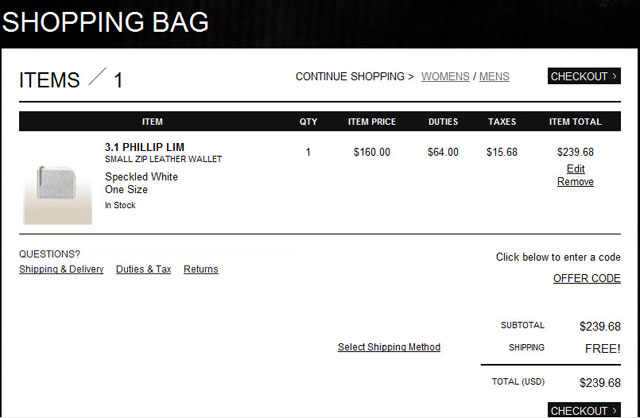Click the Duties column header
The image size is (640, 418).
click(443, 122)
